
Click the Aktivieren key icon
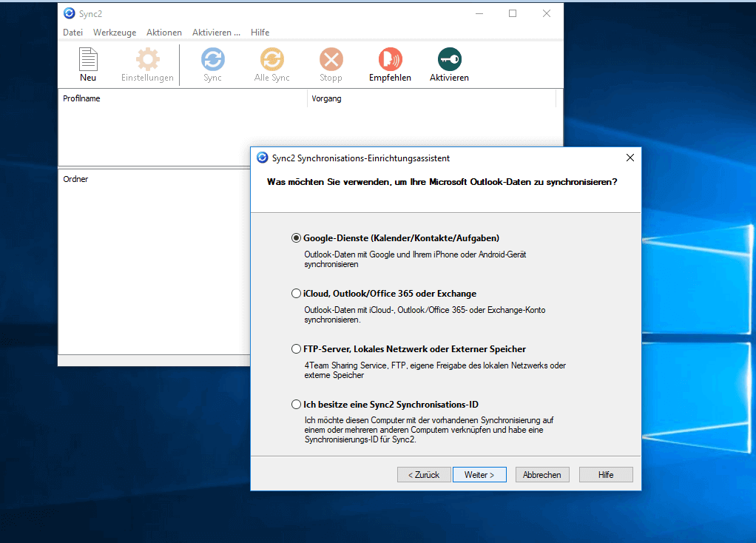point(449,60)
